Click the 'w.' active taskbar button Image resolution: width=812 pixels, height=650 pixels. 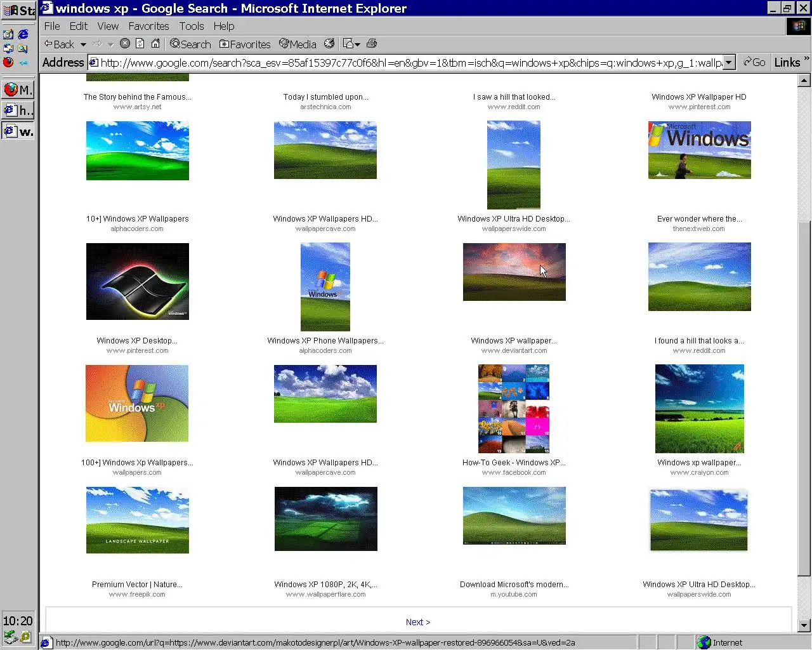(x=18, y=131)
